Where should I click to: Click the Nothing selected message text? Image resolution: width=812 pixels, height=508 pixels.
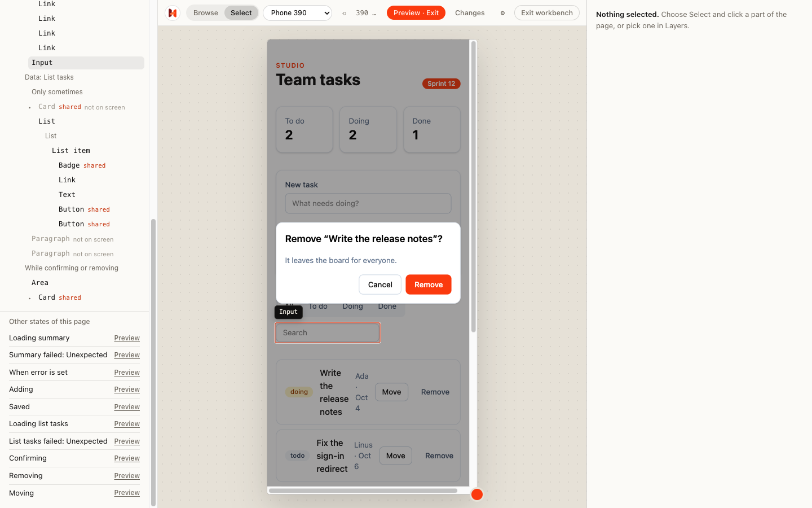click(x=691, y=20)
